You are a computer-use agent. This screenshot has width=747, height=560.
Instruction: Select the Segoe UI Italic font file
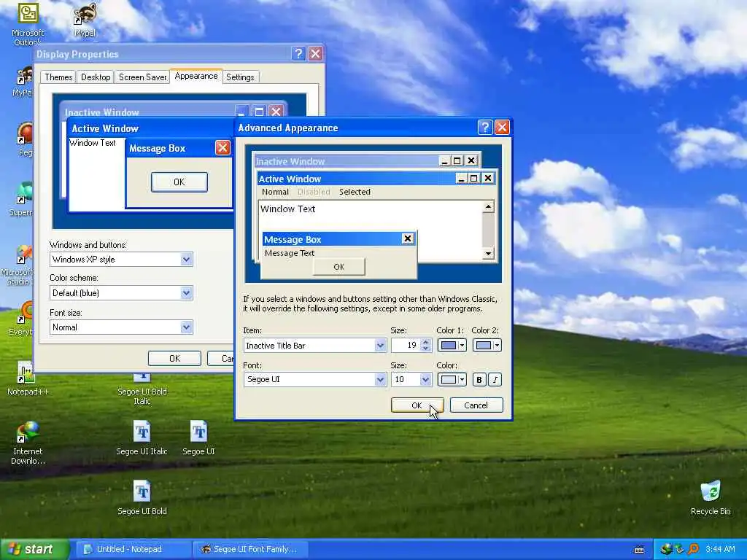pos(142,438)
